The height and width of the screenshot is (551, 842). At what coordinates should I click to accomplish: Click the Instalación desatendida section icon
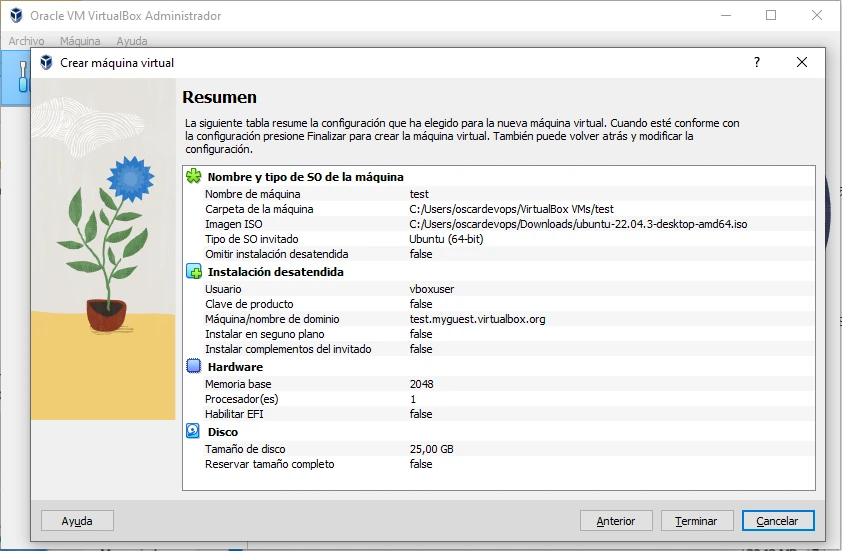click(x=193, y=271)
